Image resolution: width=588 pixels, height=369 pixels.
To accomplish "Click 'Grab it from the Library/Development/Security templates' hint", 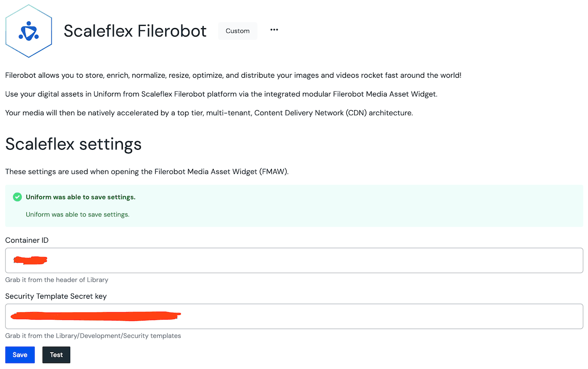I will pos(93,336).
